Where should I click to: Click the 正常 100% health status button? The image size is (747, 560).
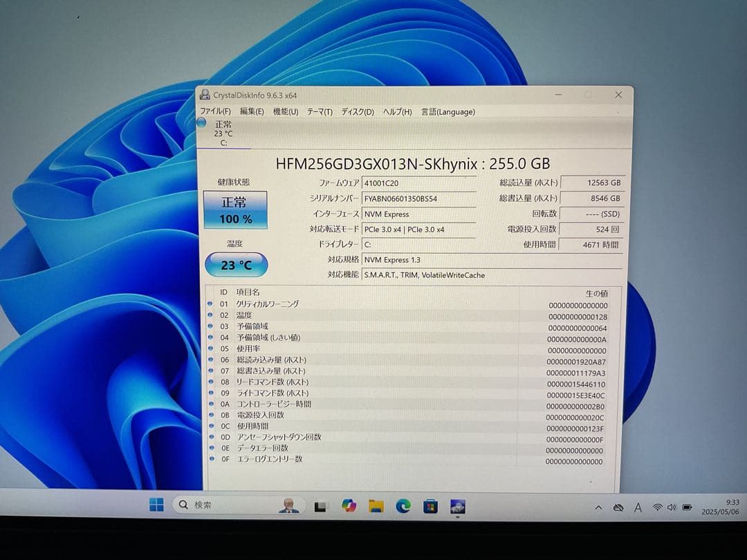(236, 210)
